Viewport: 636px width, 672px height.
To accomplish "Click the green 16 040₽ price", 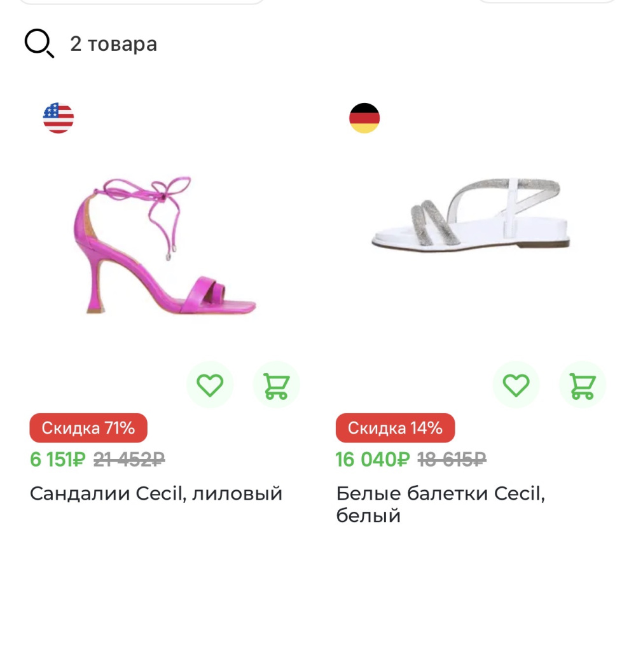I will [x=373, y=459].
